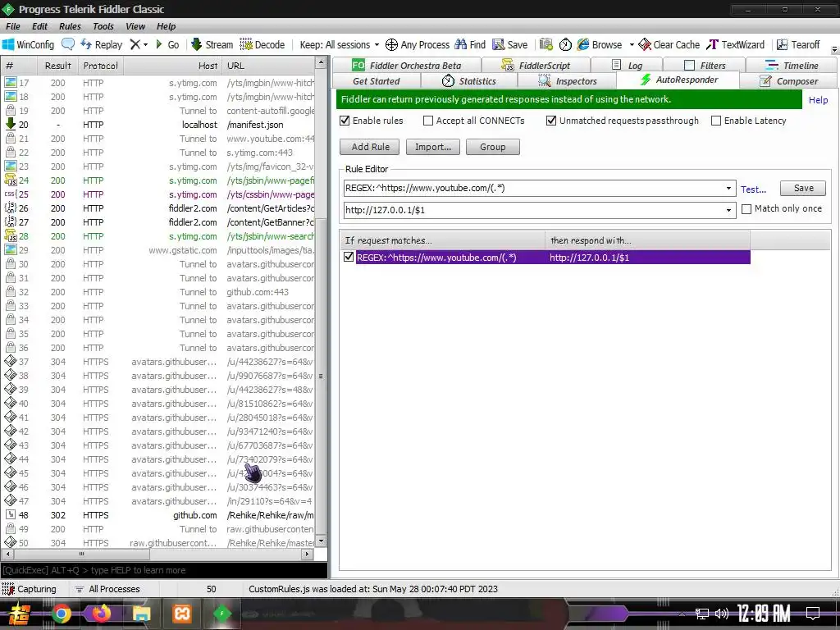Image resolution: width=840 pixels, height=630 pixels.
Task: Select session 20 localhost manifest.json
Action: pyautogui.click(x=158, y=125)
